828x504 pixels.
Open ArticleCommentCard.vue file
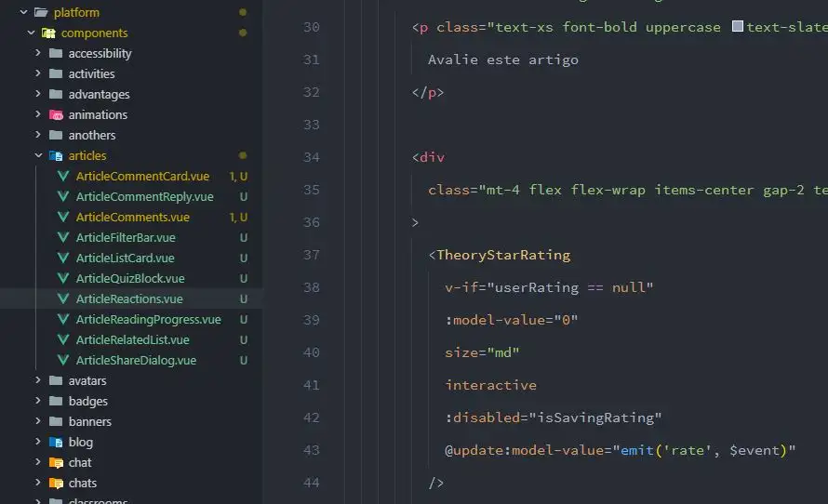click(x=142, y=177)
